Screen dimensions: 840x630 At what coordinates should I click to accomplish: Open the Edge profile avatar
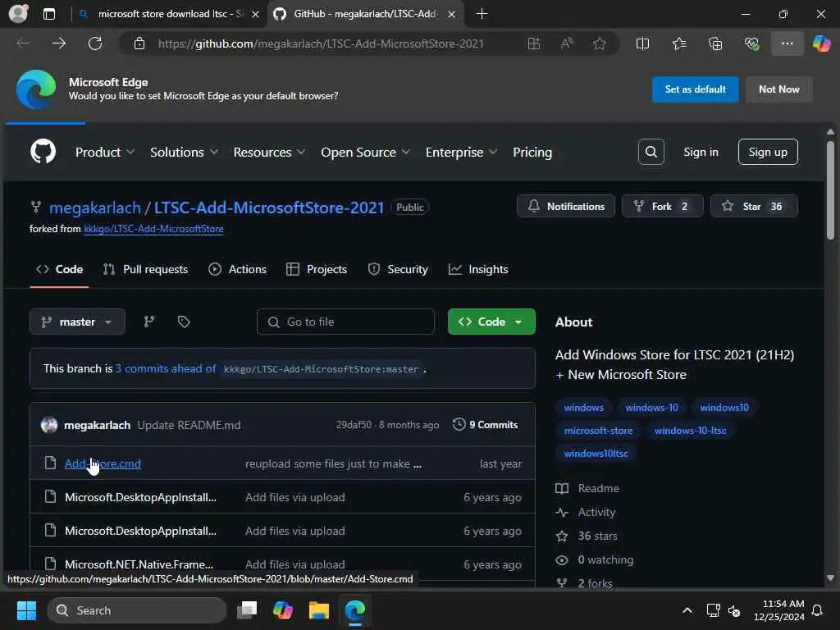tap(18, 13)
